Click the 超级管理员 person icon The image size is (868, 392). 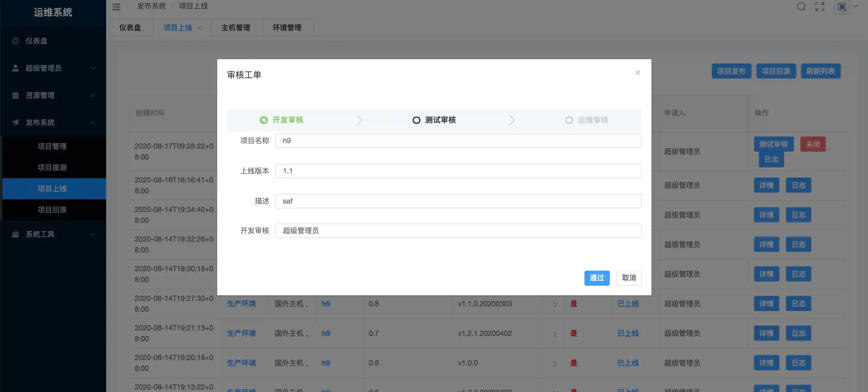15,68
